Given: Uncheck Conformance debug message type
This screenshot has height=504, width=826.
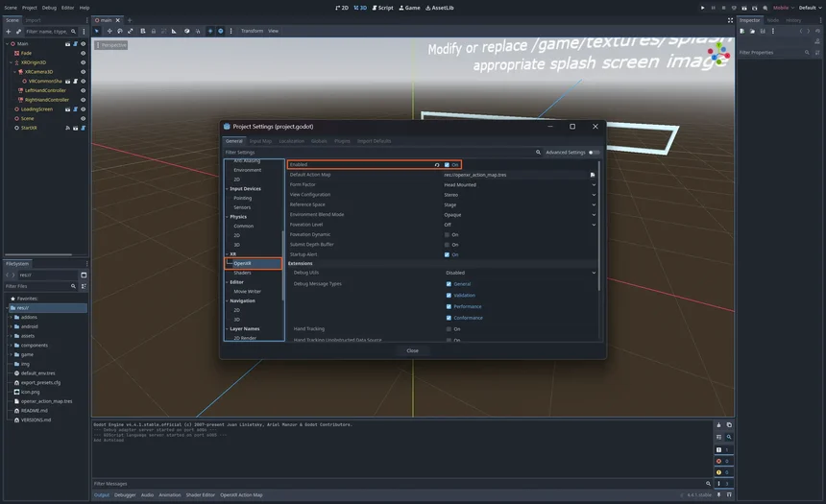Looking at the screenshot, I should coord(449,318).
